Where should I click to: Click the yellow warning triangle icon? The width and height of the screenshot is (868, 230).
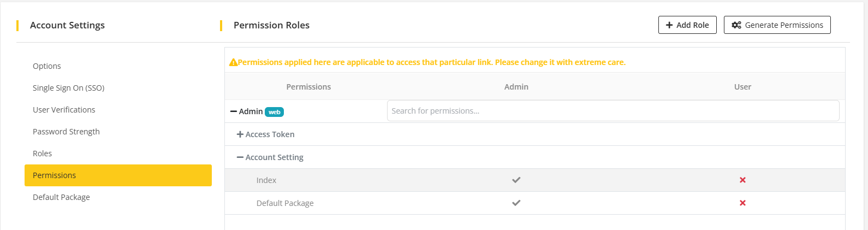pyautogui.click(x=233, y=62)
